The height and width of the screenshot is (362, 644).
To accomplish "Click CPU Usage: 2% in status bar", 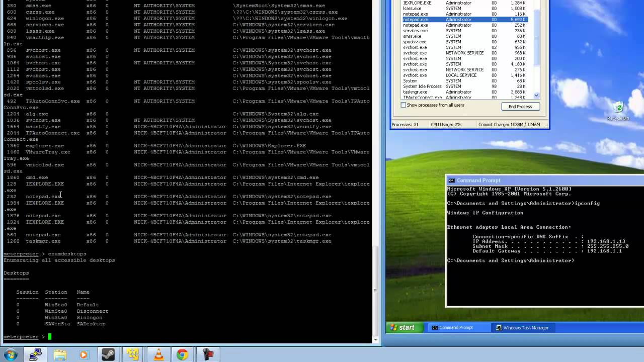I will (x=446, y=125).
